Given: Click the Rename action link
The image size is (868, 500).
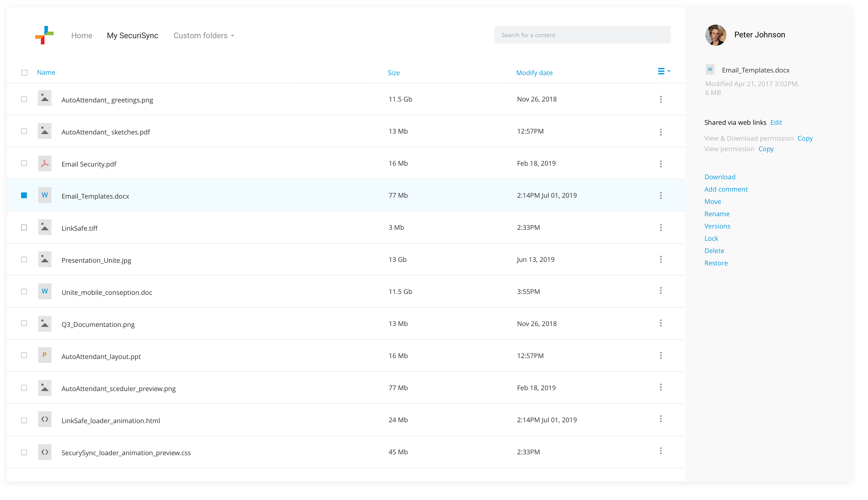Looking at the screenshot, I should pos(717,214).
